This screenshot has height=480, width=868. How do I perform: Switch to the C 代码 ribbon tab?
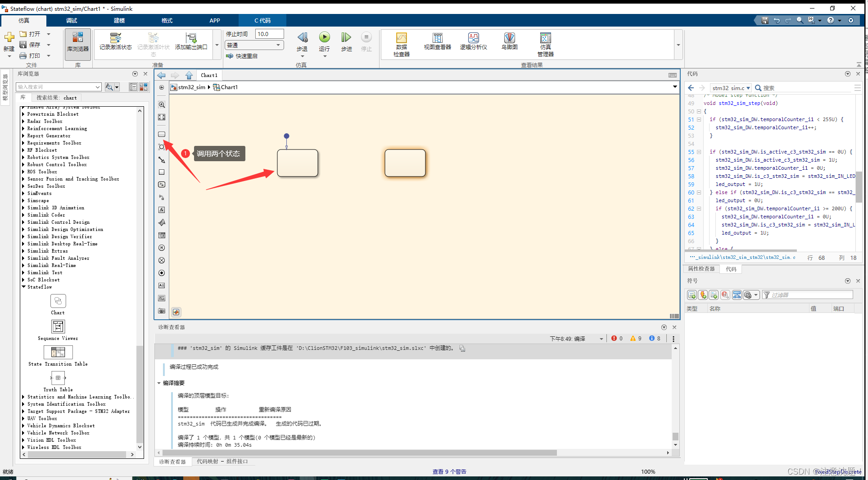click(262, 20)
